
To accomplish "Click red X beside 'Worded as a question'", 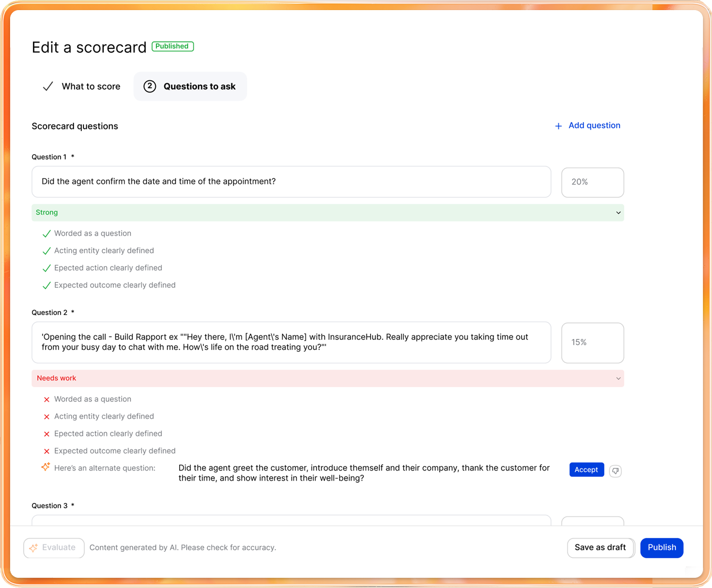I will coord(47,399).
